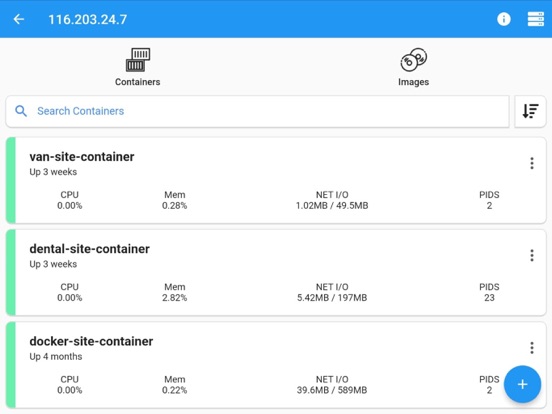Focus the Search Containers field

(x=257, y=111)
